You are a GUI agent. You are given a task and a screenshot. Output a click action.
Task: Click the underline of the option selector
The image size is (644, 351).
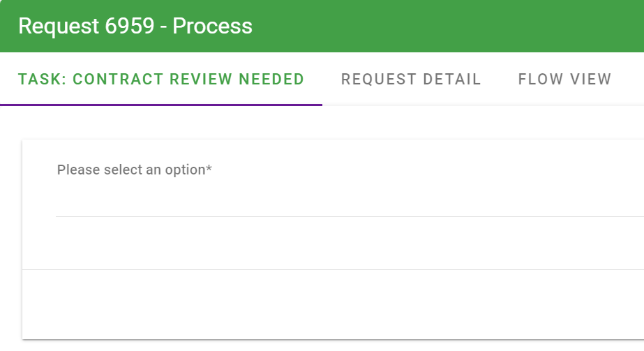coord(349,216)
